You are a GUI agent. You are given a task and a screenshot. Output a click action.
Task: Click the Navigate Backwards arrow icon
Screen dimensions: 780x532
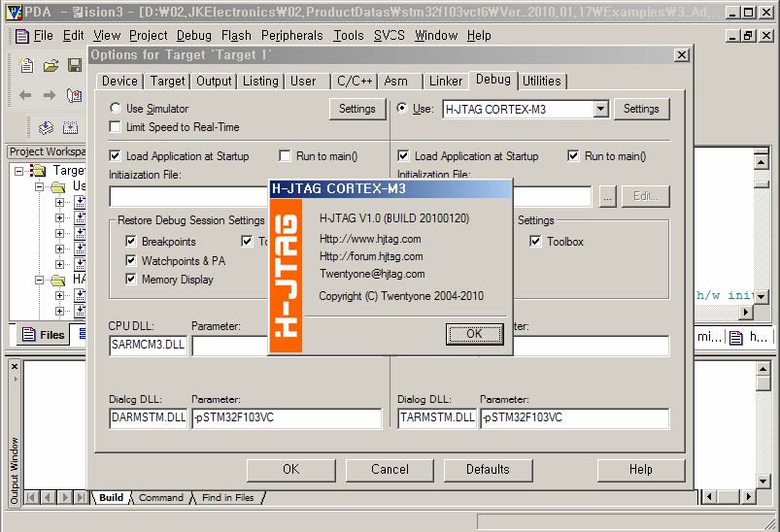tap(25, 94)
